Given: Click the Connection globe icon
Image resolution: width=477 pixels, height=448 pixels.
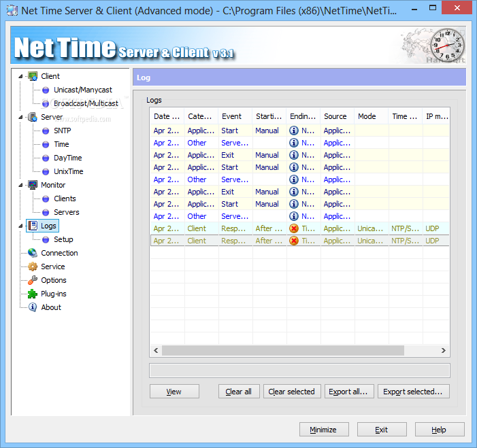Looking at the screenshot, I should [33, 253].
